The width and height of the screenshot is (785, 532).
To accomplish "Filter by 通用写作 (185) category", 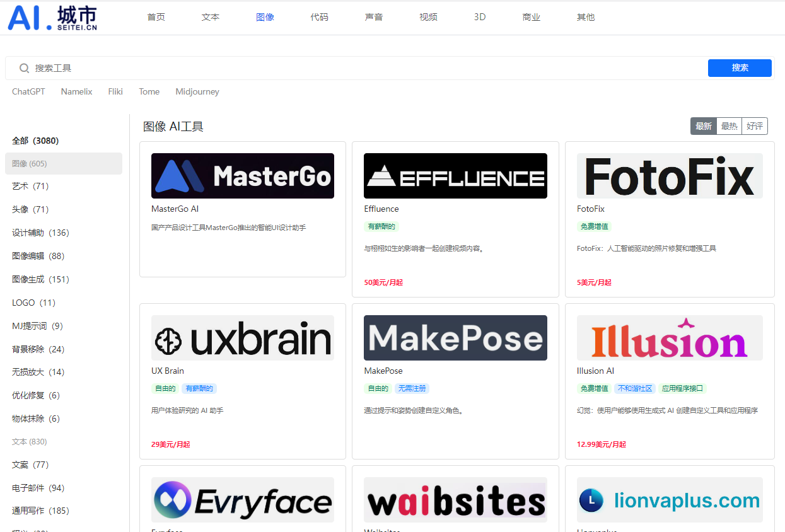I will tap(40, 511).
